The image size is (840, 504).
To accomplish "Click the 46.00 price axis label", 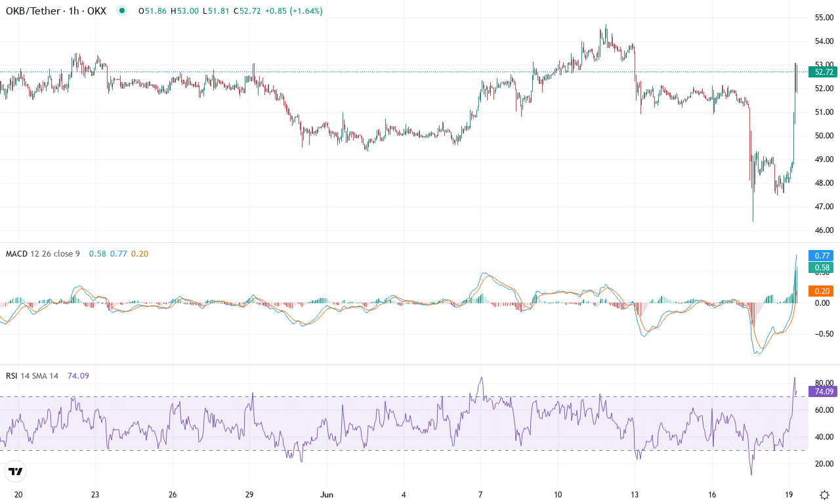I will tap(824, 230).
